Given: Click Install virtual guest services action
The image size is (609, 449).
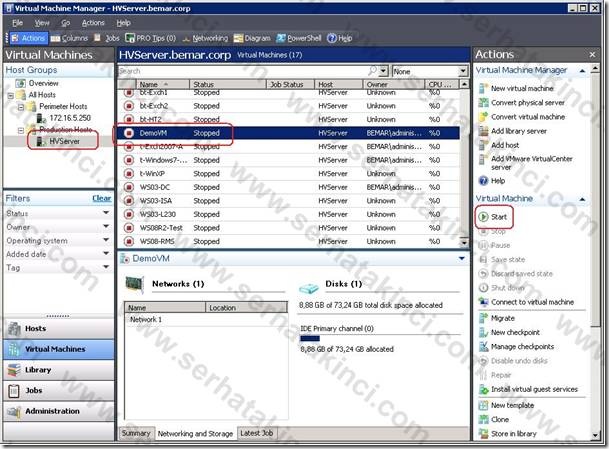Looking at the screenshot, I should point(528,389).
